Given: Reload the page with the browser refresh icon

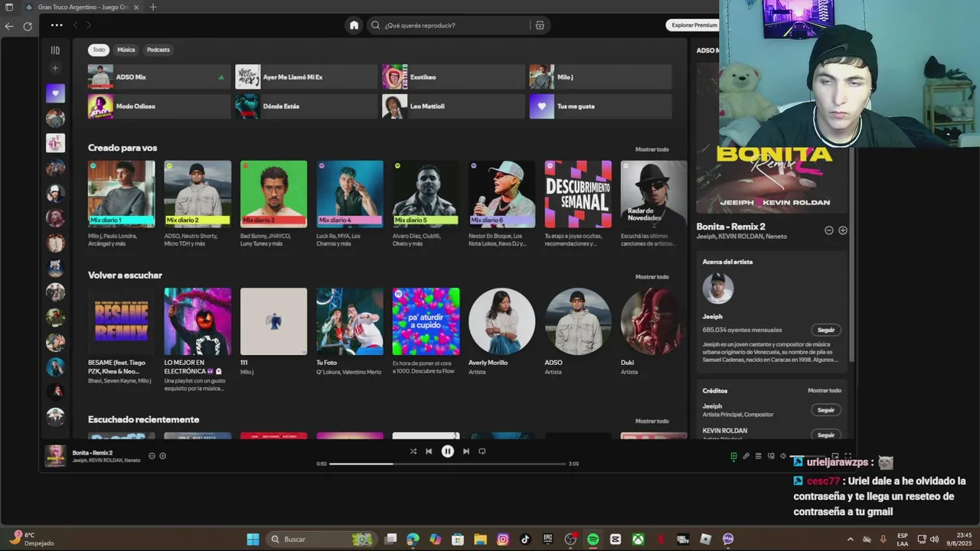Looking at the screenshot, I should pyautogui.click(x=28, y=26).
